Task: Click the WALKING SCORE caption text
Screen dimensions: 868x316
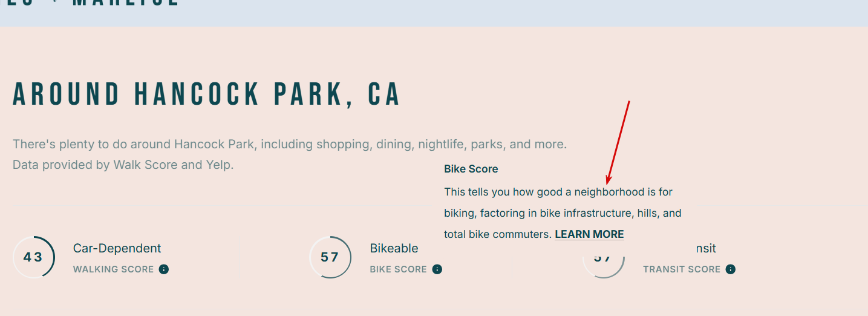Action: pyautogui.click(x=114, y=269)
